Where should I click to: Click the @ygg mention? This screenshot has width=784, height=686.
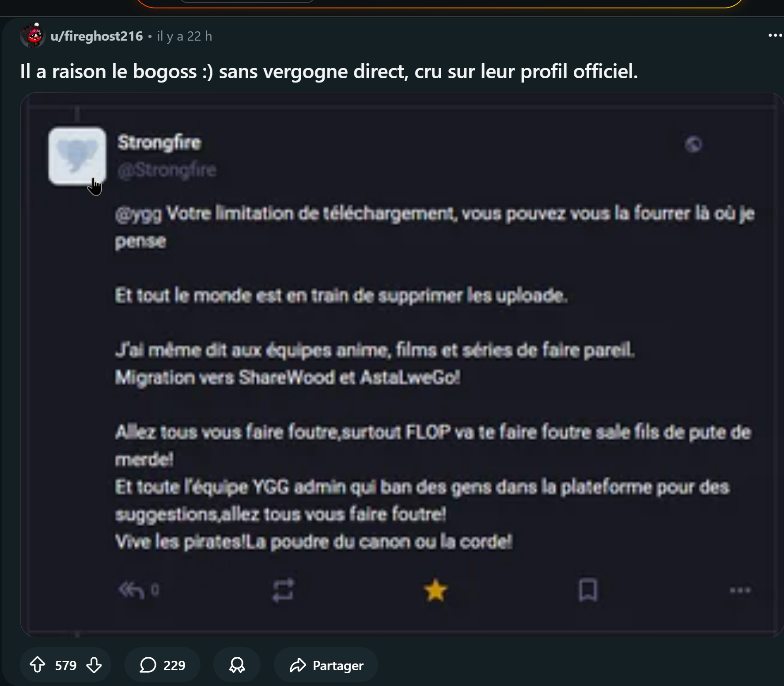[x=139, y=215]
